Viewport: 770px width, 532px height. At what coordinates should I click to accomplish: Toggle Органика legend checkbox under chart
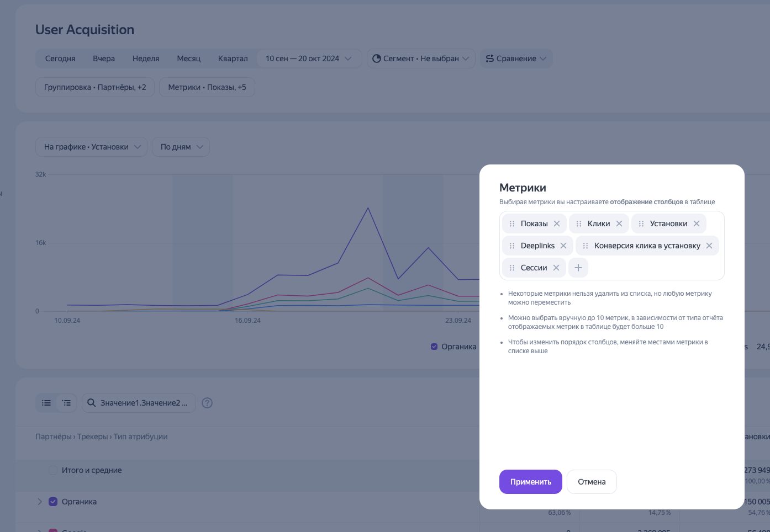(434, 347)
